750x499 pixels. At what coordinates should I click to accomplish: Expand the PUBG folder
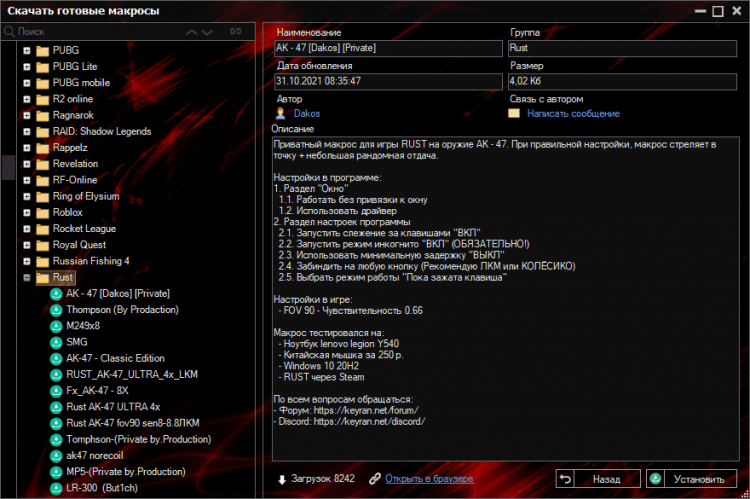pyautogui.click(x=26, y=50)
